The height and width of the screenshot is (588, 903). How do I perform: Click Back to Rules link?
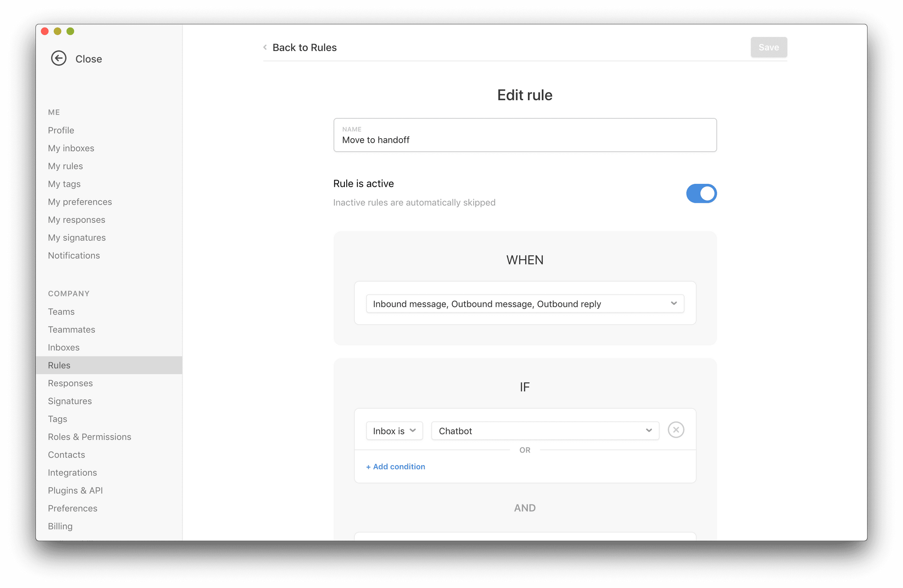pyautogui.click(x=304, y=47)
